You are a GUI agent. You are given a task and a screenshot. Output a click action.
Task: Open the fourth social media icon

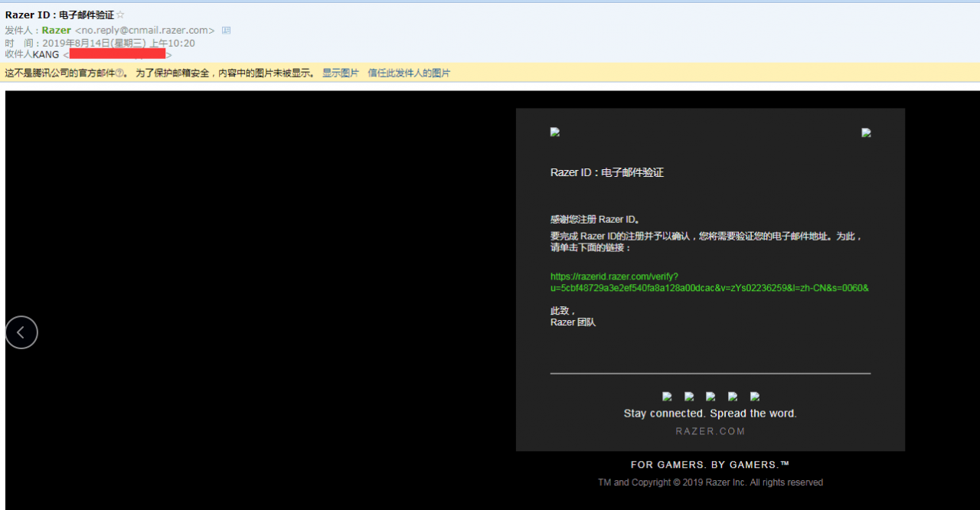tap(733, 397)
